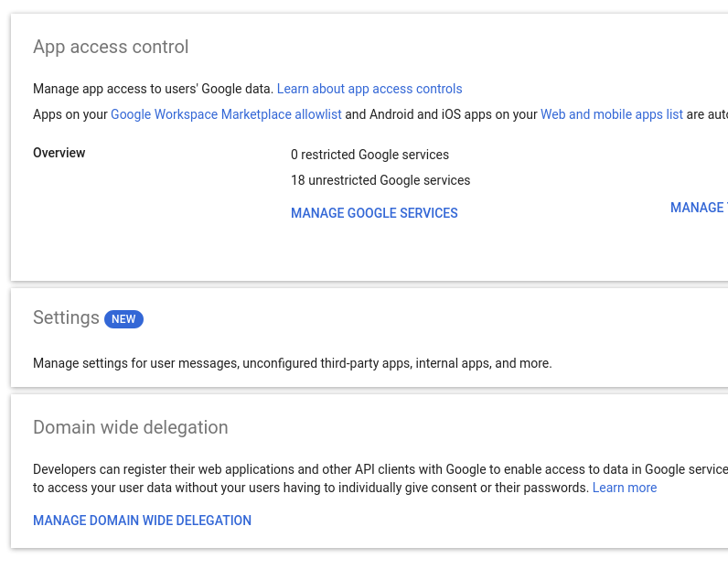Click MANAGE DOMAIN WIDE DELEGATION
The width and height of the screenshot is (728, 580).
(x=142, y=521)
